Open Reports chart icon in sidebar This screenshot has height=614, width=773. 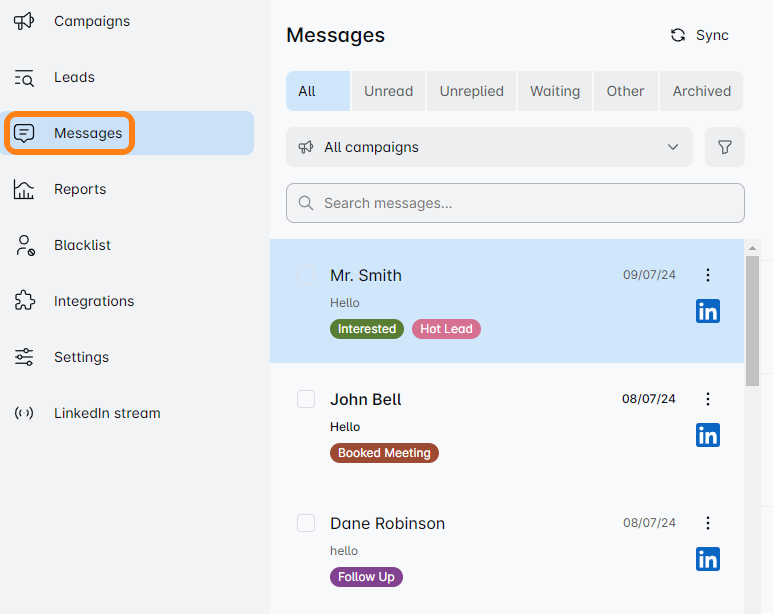pyautogui.click(x=24, y=189)
